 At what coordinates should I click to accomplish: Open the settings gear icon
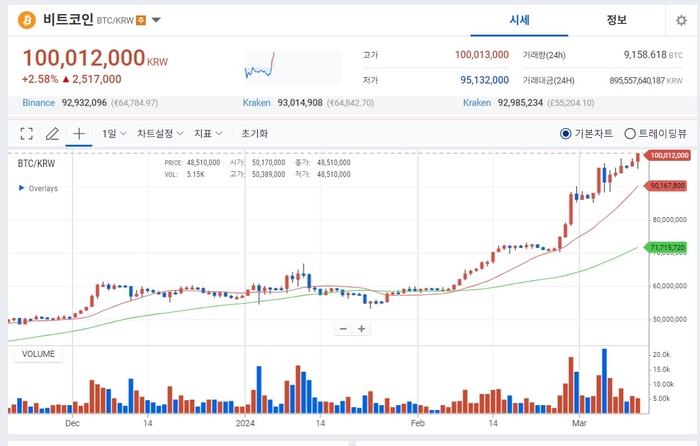(681, 21)
